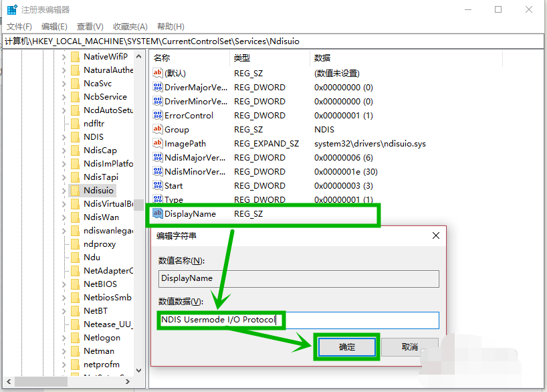This screenshot has width=547, height=392.
Task: Open the 查看 menu
Action: (x=90, y=26)
